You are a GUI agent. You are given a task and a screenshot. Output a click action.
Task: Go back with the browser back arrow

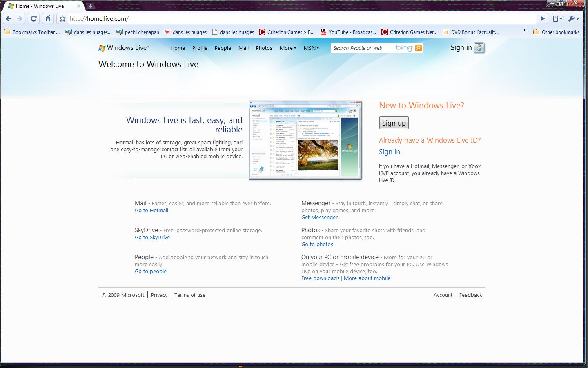click(9, 18)
